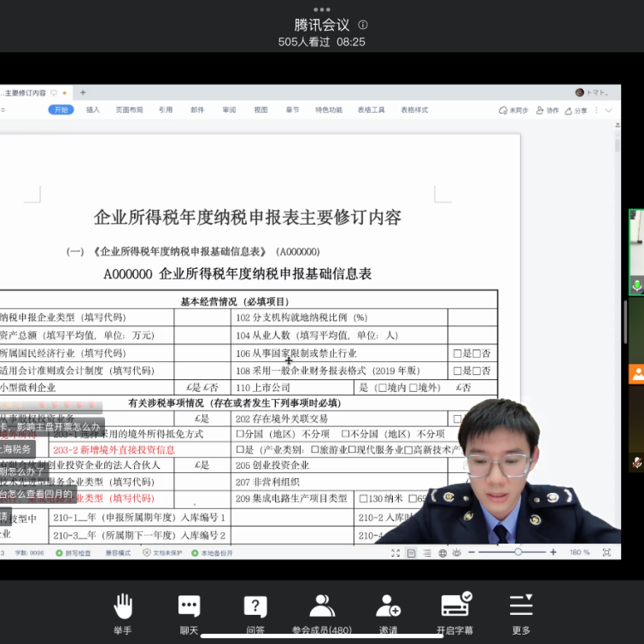Viewport: 644px width, 644px height.
Task: Check 否 box in row 108 财务报表格式
Action: [477, 371]
